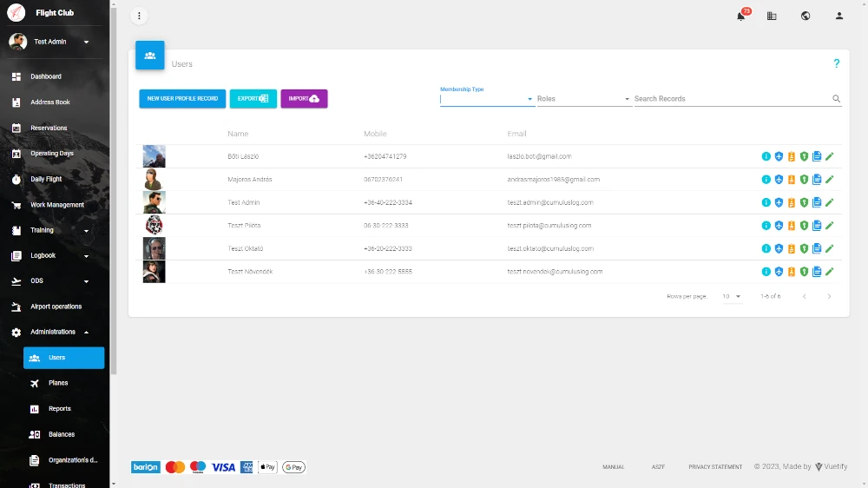Open the Vuetify link in footer
This screenshot has height=488, width=868.
(832, 467)
